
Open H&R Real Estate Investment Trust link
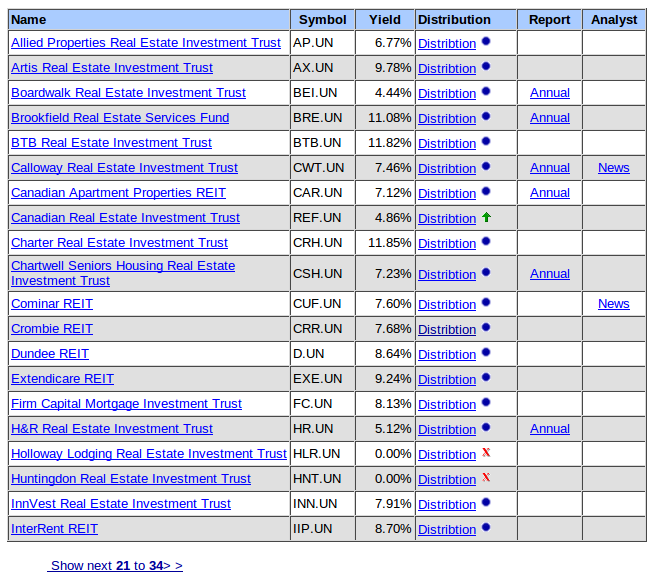coord(112,429)
